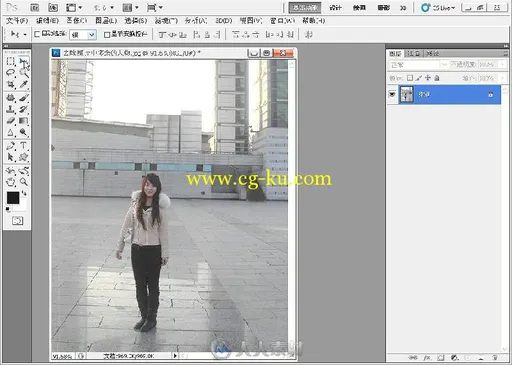Select the Rectangular Marquee tool

11,61
